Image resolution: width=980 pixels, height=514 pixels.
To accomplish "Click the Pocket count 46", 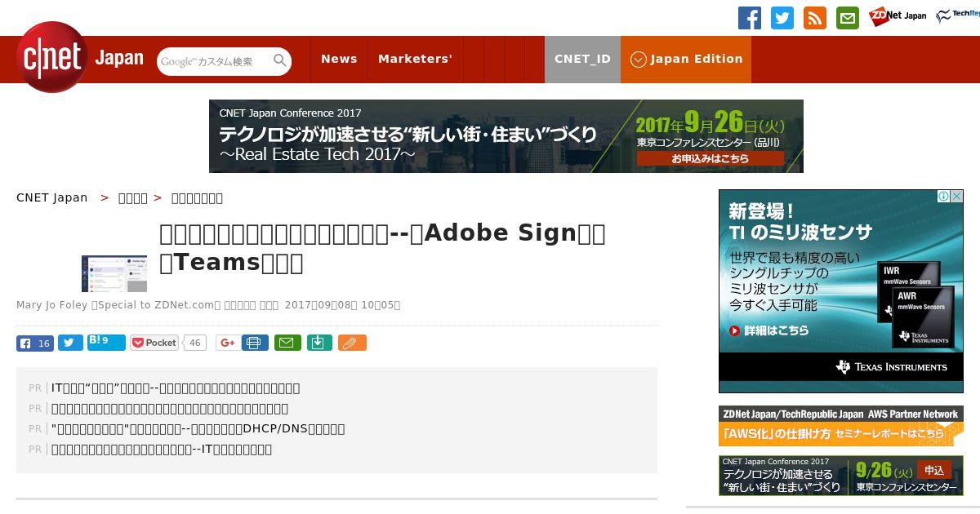I will 194,343.
